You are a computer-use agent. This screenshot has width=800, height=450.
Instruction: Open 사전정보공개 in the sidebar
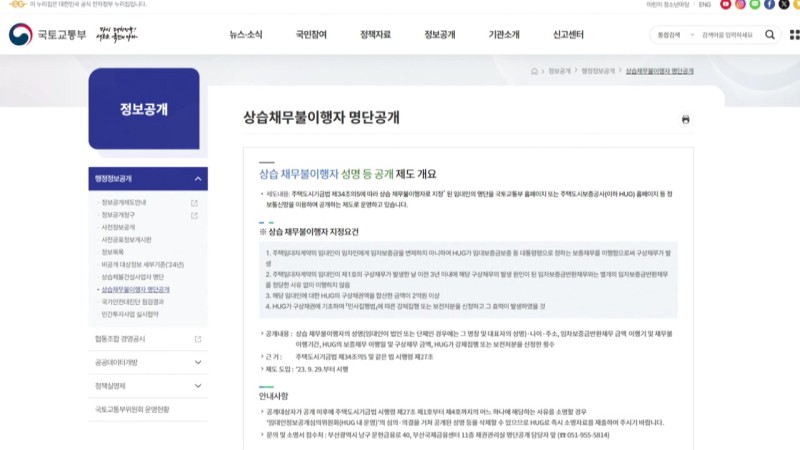coord(118,227)
